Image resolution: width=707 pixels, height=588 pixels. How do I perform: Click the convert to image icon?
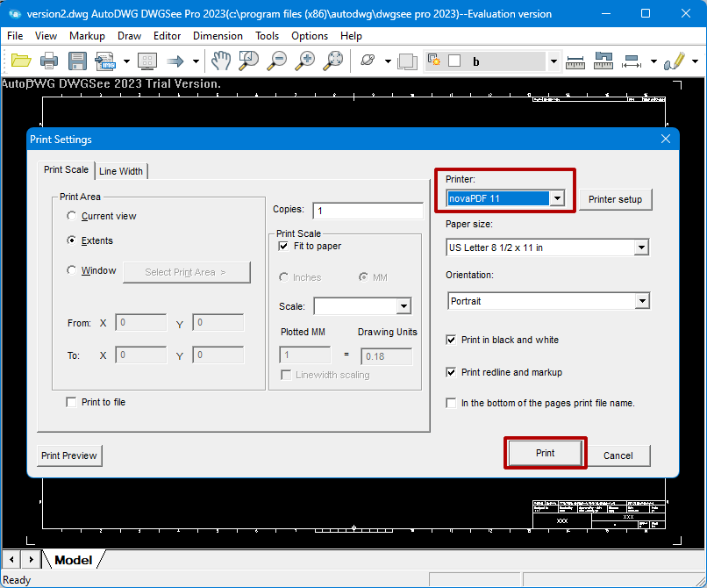click(x=106, y=61)
